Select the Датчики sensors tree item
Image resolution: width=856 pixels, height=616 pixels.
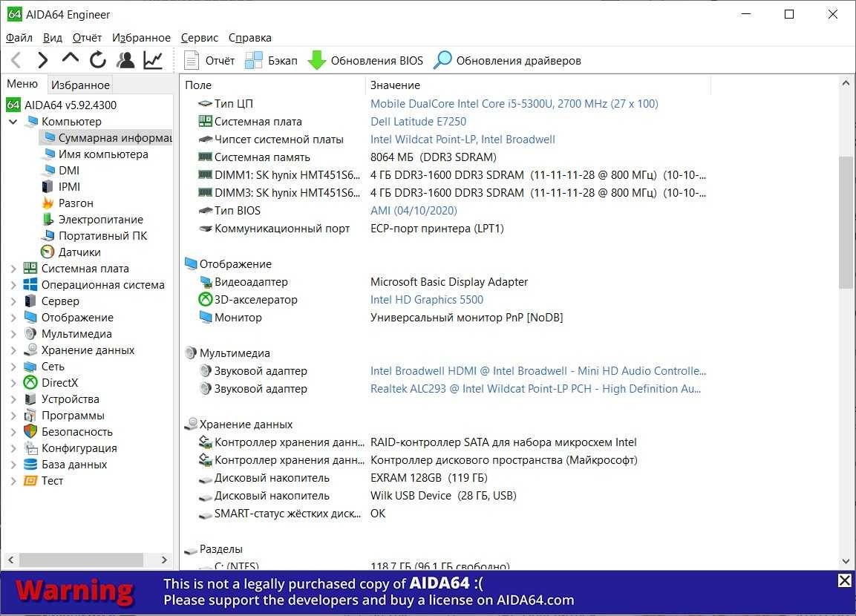pos(71,252)
